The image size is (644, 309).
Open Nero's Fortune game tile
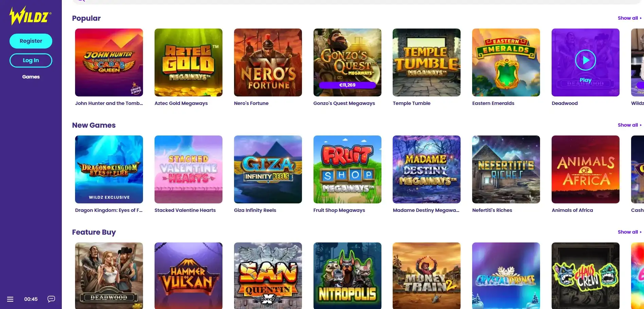tap(268, 62)
